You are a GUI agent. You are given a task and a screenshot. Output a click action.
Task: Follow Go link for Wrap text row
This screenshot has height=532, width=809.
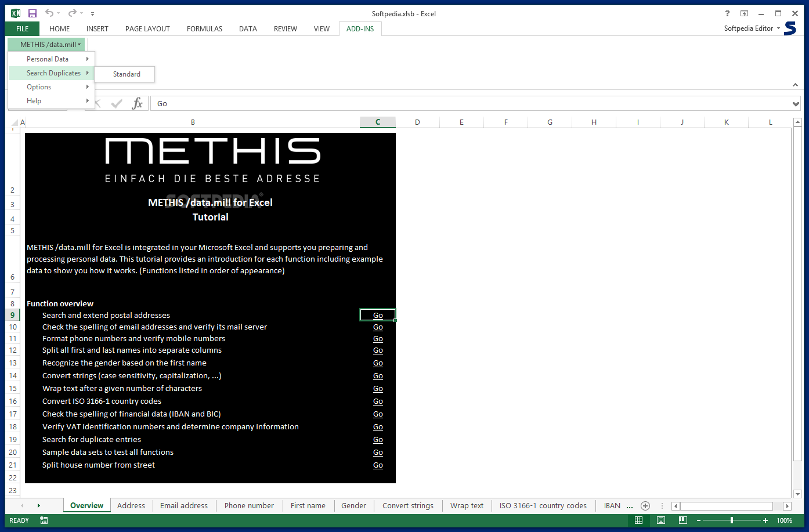[x=378, y=389]
